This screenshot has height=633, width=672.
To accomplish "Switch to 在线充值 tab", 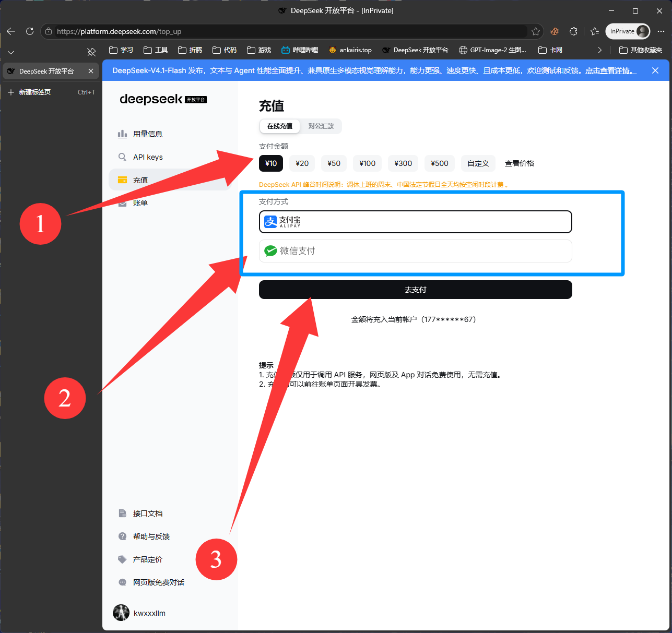I will [280, 126].
